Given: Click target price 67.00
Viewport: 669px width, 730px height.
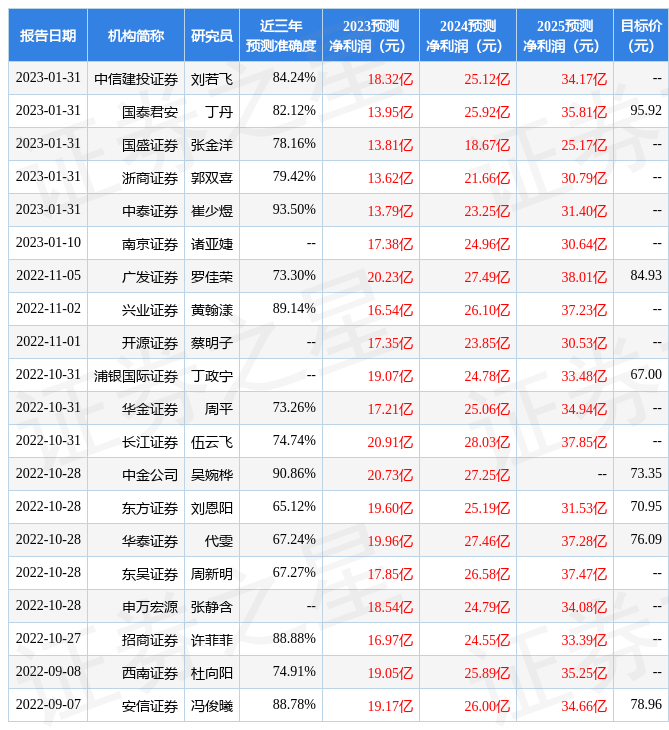Looking at the screenshot, I should click(646, 374).
